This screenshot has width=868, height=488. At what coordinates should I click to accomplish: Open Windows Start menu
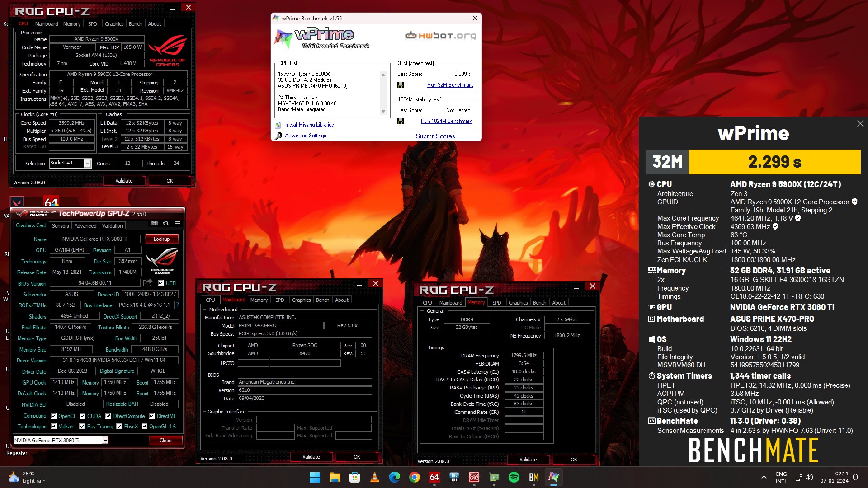tap(315, 477)
